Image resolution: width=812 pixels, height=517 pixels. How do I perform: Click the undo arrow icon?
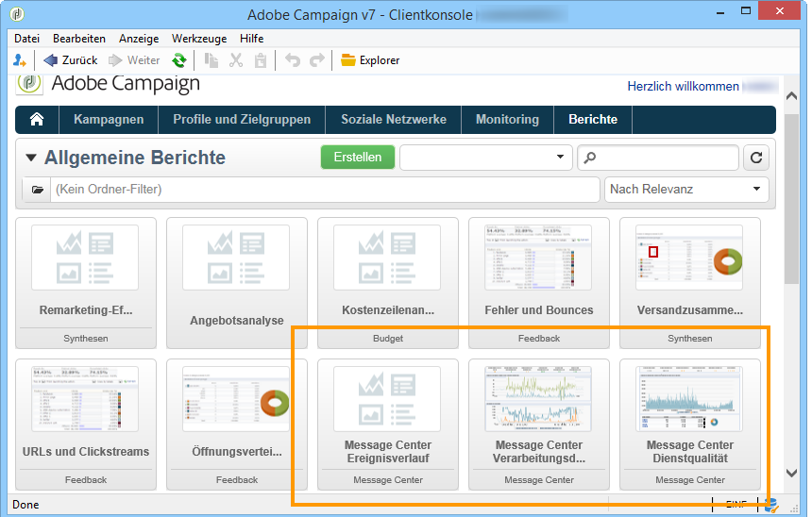pos(293,60)
